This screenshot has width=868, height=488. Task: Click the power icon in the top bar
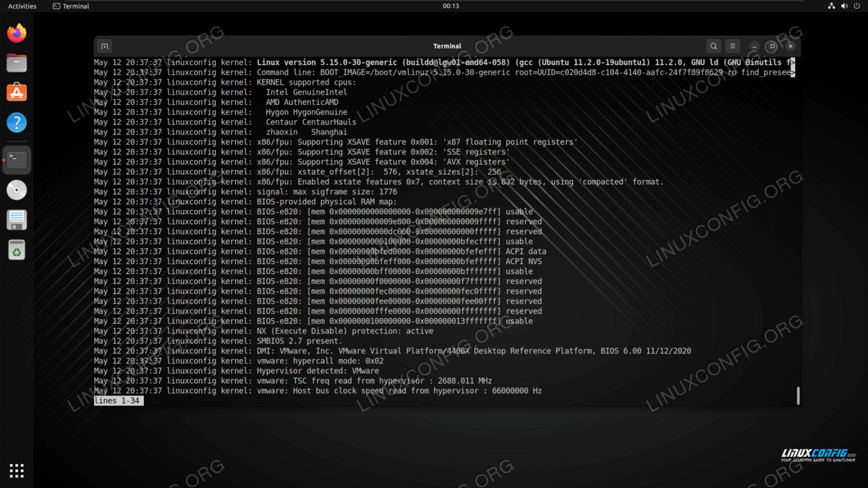click(857, 6)
